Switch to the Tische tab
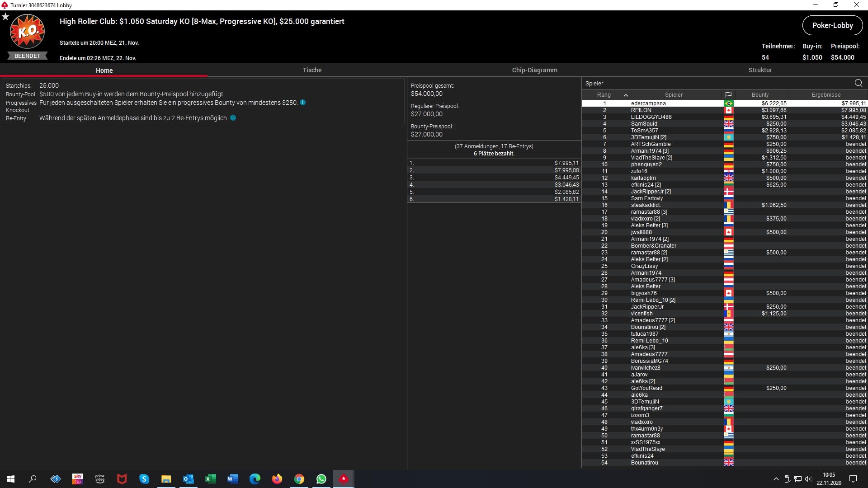 tap(312, 70)
